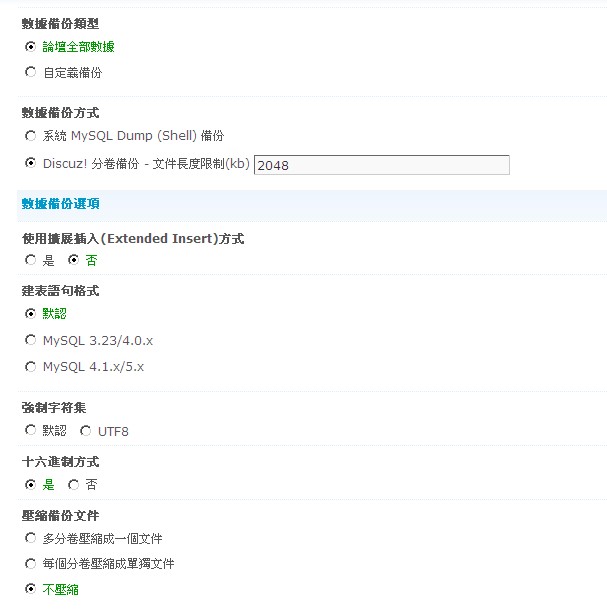Choose 自定義備份 radio option
Viewport: 607px width, 609px height.
30,72
